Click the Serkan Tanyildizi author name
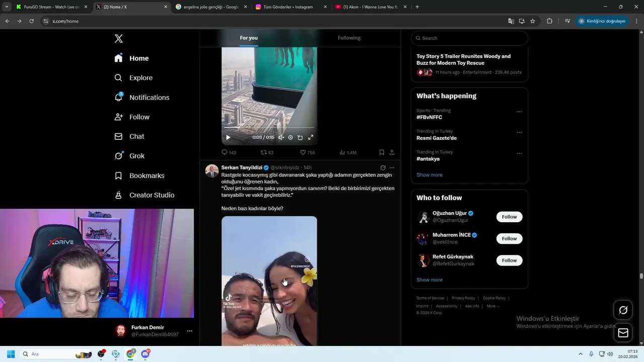 (x=242, y=167)
